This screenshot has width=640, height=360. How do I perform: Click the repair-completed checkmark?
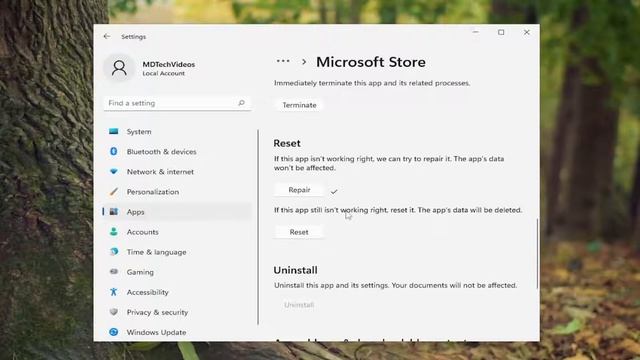(334, 191)
